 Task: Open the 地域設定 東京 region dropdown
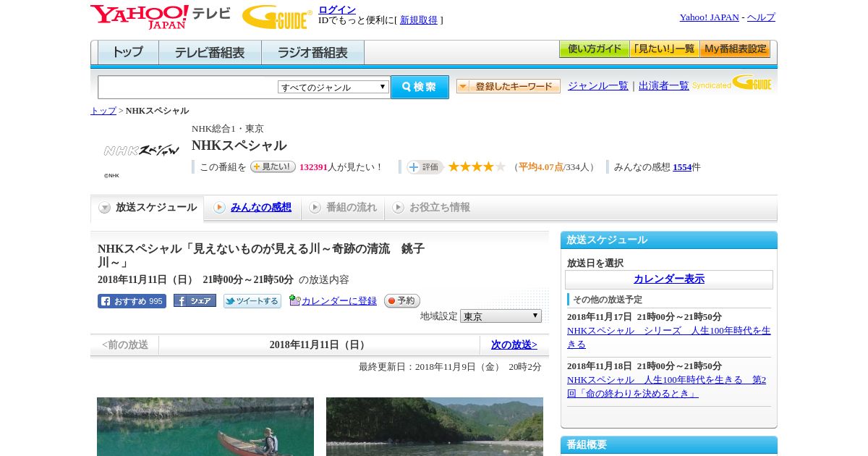501,316
